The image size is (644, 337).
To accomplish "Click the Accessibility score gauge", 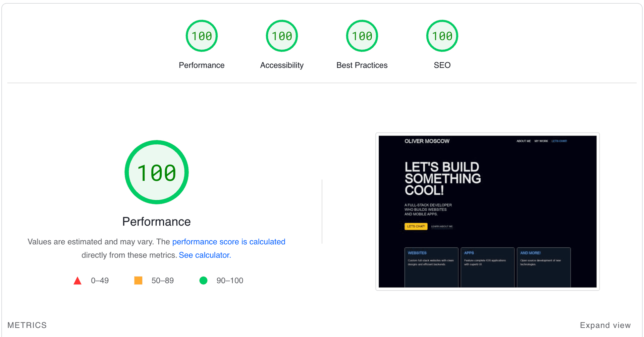I will [282, 36].
